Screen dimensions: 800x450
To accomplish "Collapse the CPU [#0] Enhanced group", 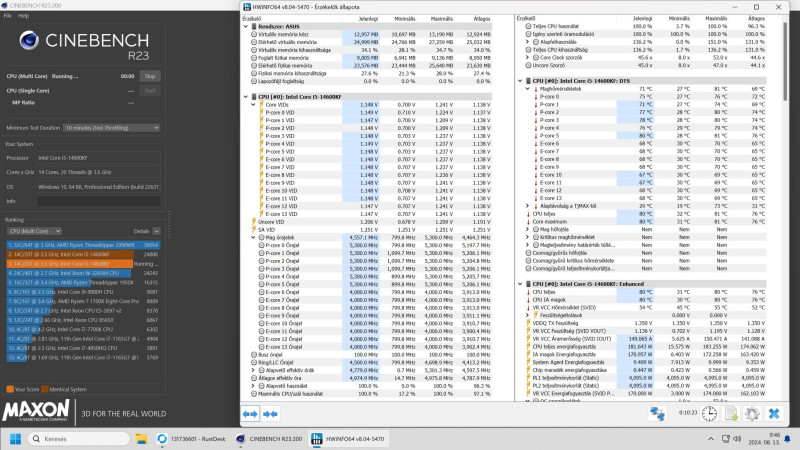I will point(520,284).
